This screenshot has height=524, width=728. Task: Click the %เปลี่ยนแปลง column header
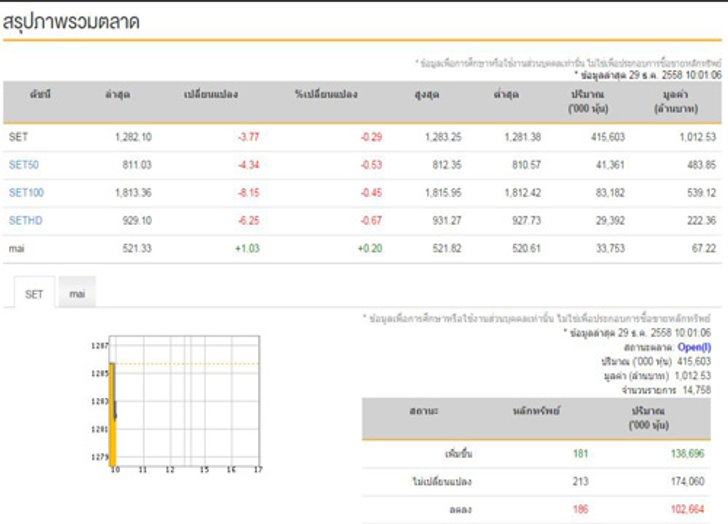point(326,95)
